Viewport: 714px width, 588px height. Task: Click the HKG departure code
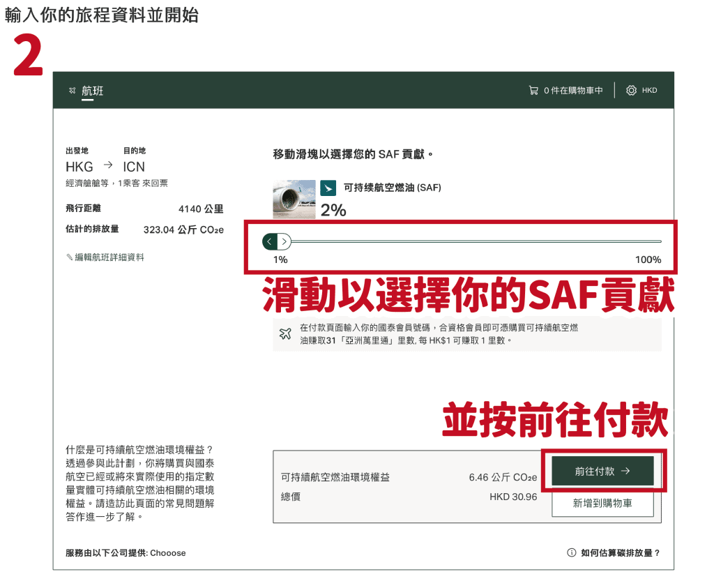[79, 167]
